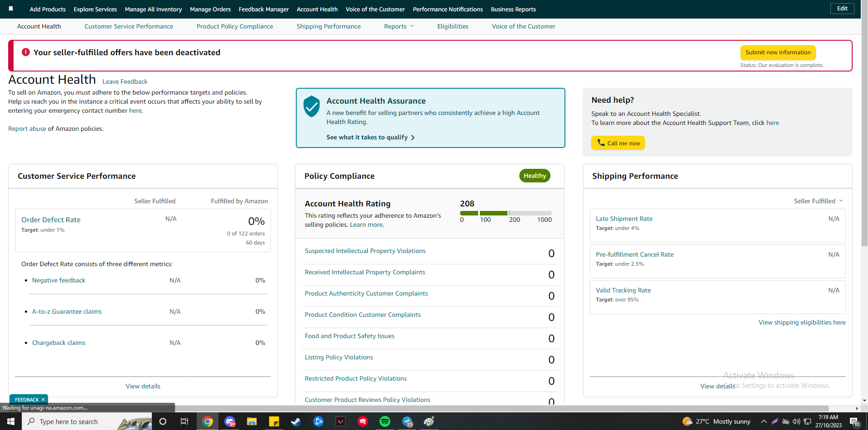The image size is (868, 430).
Task: Click the Edit button in the top bar
Action: 842,9
